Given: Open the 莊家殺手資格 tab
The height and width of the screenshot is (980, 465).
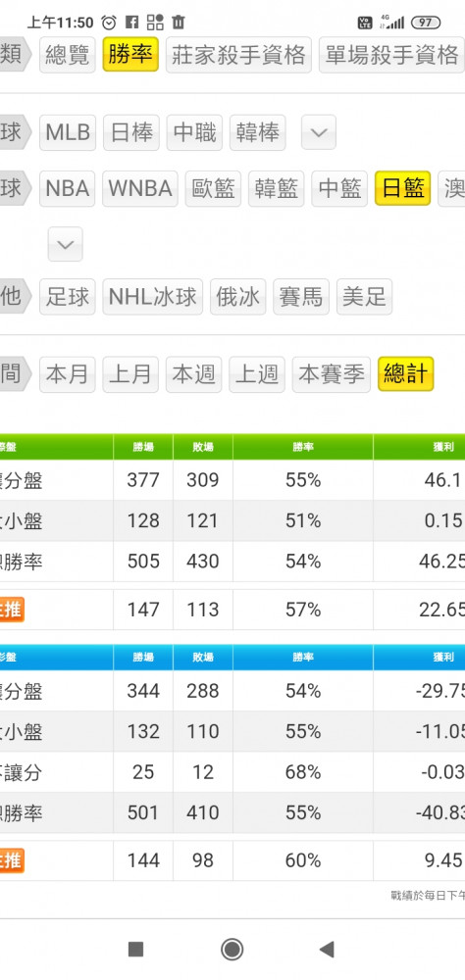Looking at the screenshot, I should click(x=238, y=54).
